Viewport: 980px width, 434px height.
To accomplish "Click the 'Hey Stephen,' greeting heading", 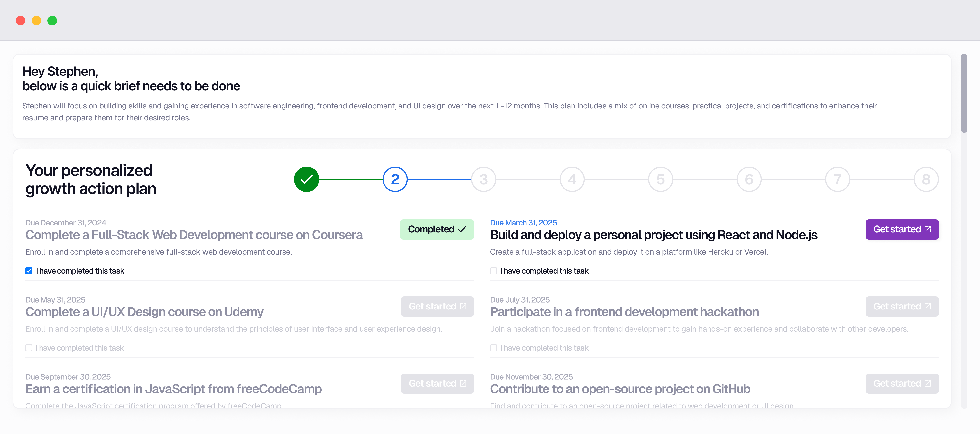I will pos(60,72).
